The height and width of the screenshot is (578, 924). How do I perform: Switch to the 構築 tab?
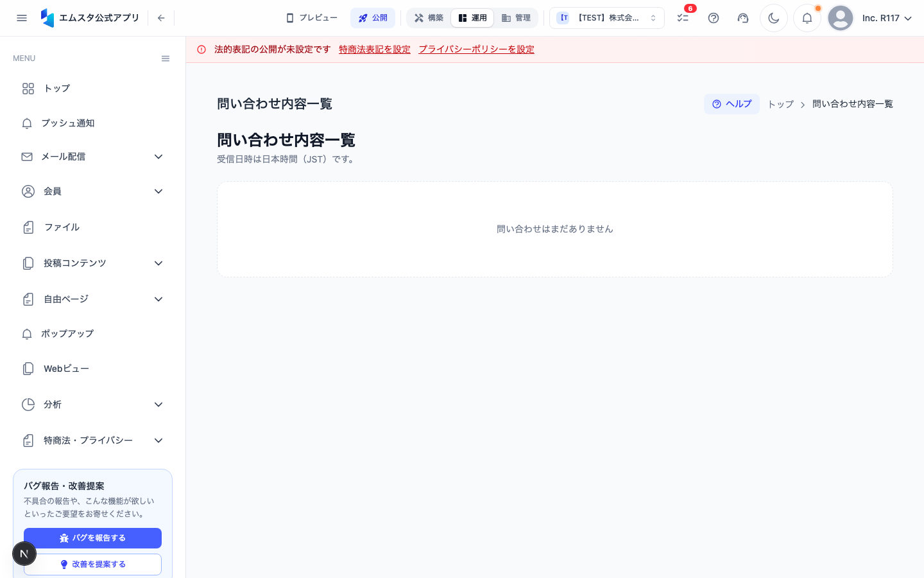[429, 18]
